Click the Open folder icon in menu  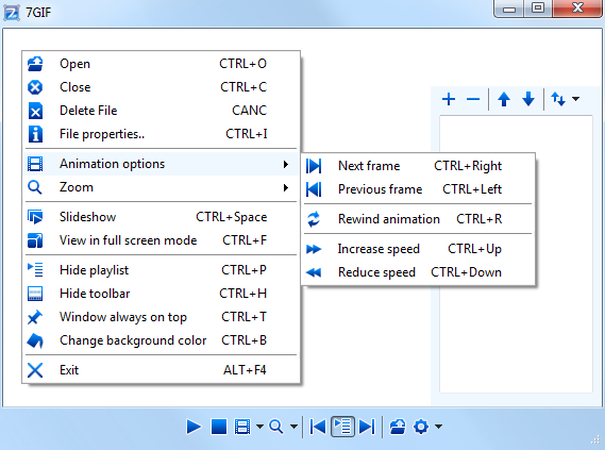(x=35, y=64)
